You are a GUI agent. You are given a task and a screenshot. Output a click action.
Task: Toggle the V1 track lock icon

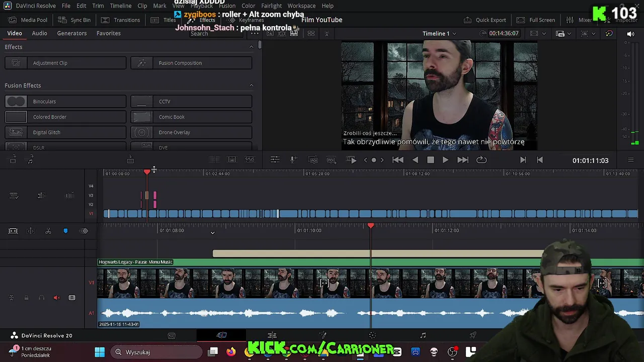coord(26,298)
